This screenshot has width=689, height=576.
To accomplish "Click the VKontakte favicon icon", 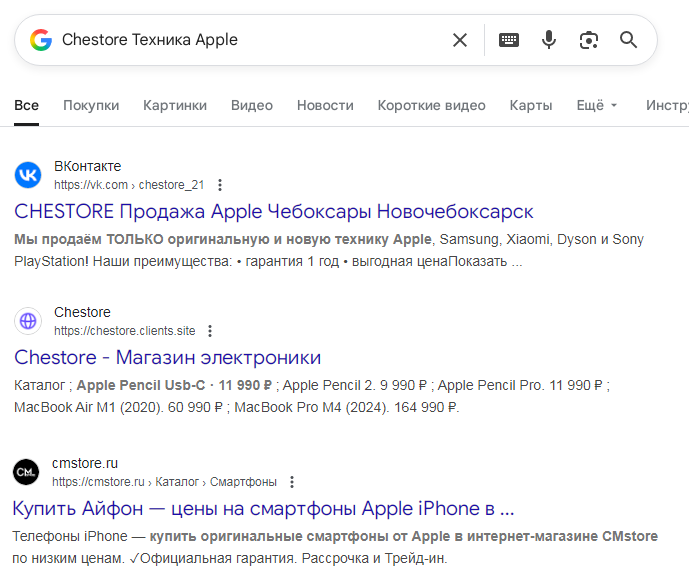I will pyautogui.click(x=28, y=175).
